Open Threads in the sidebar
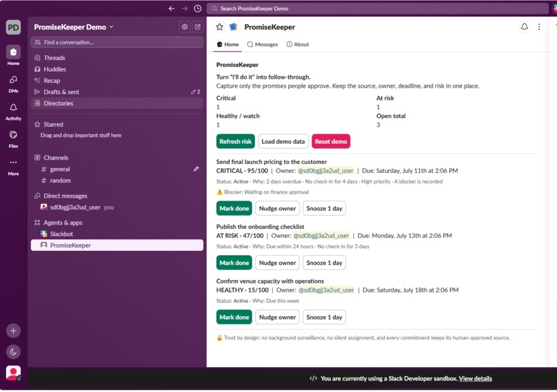The width and height of the screenshot is (557, 392). point(117,58)
